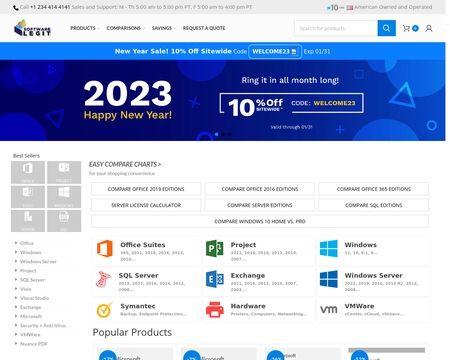This screenshot has width=450, height=360.
Task: Open Compare Office 365 Editions
Action: 374,189
